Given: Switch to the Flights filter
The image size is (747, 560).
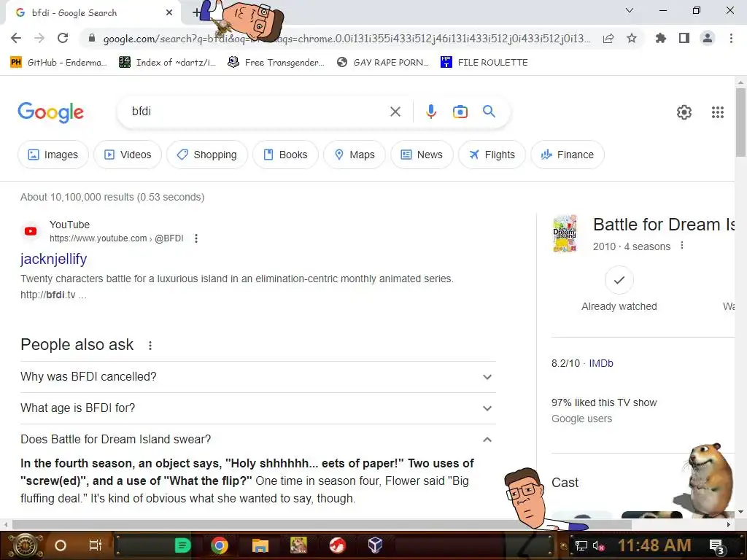Looking at the screenshot, I should [x=492, y=155].
